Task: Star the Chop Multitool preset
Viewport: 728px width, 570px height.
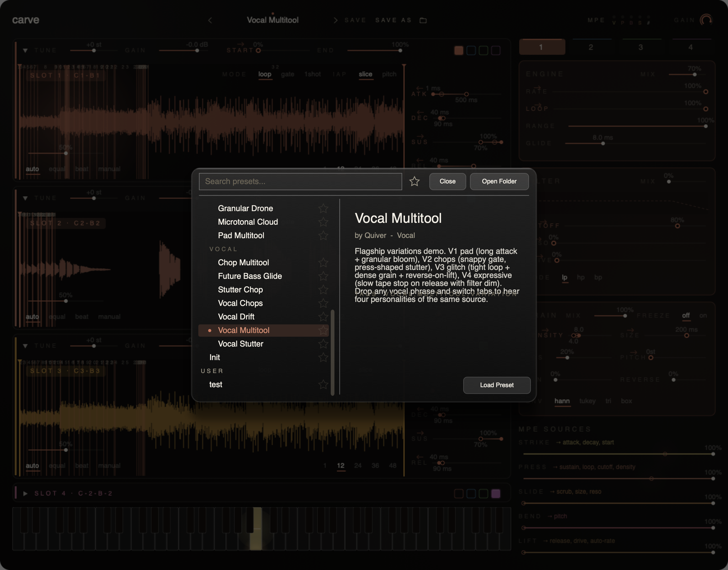Action: [x=323, y=263]
